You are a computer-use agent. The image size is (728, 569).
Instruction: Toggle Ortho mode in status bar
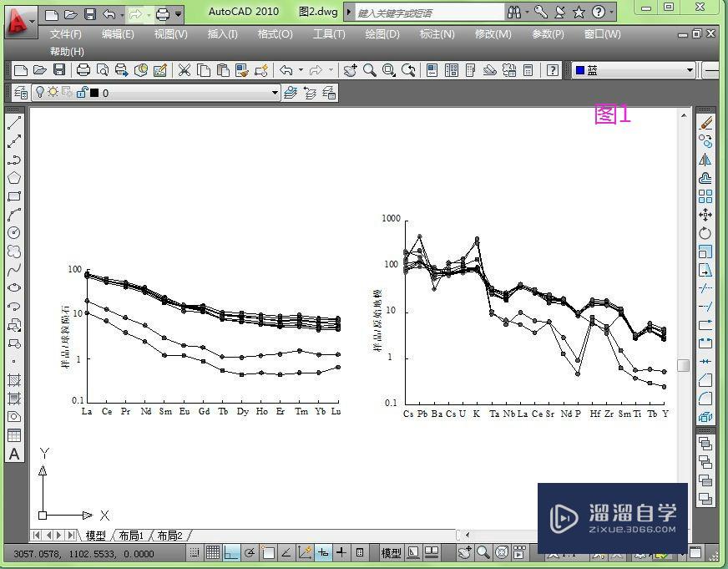tap(231, 553)
